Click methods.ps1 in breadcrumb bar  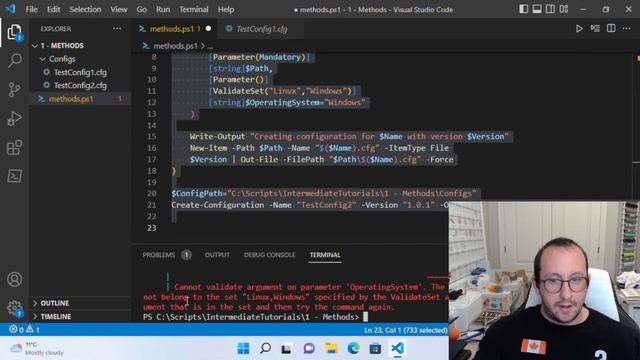click(x=175, y=46)
